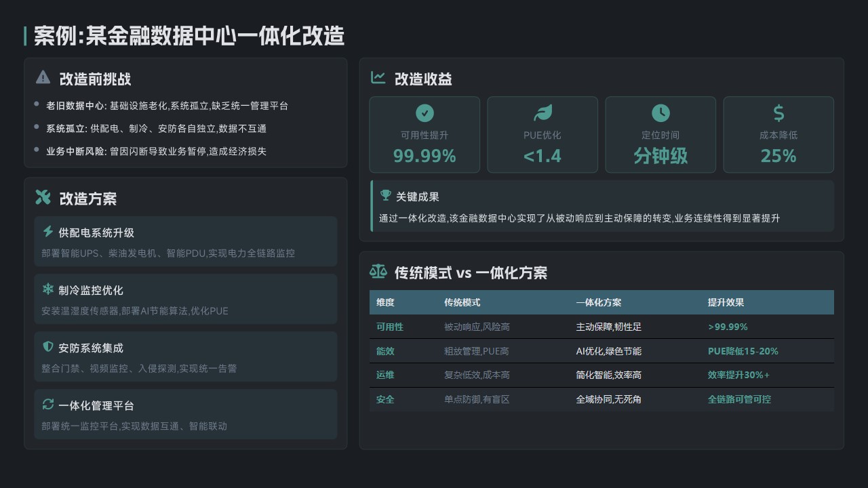Image resolution: width=868 pixels, height=488 pixels.
Task: Click the trophy icon beside 关键成果
Action: tap(386, 196)
